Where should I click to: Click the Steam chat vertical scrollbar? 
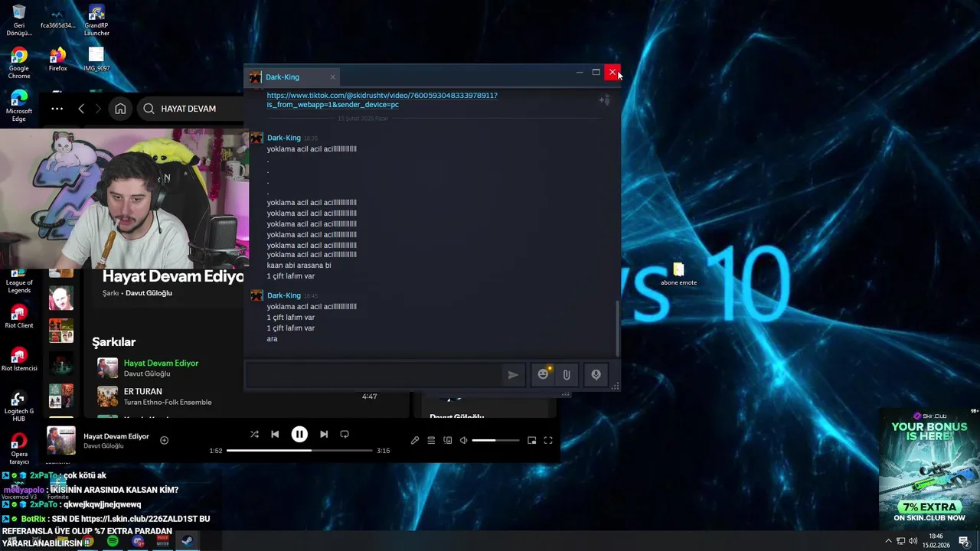[x=617, y=328]
